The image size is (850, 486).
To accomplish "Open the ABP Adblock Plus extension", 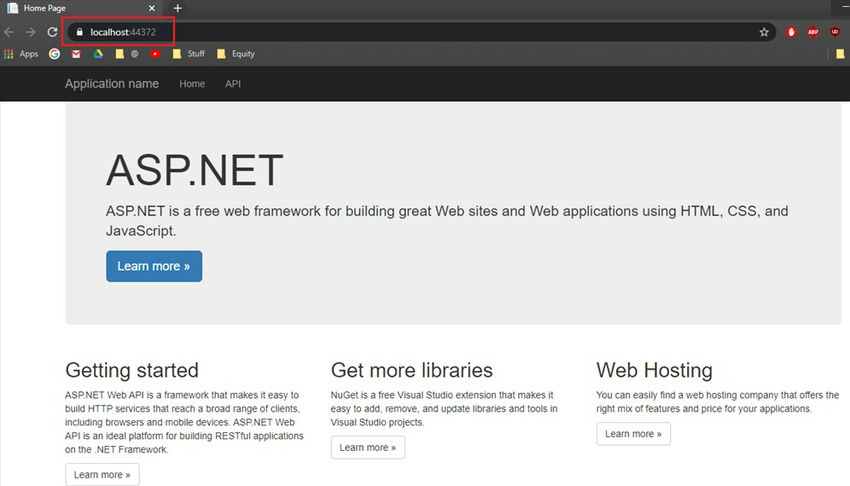I will click(x=813, y=32).
